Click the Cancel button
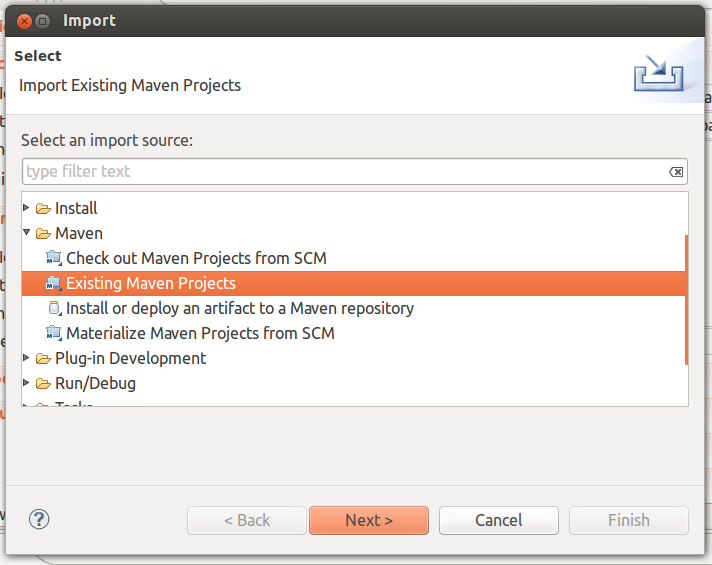Viewport: 712px width, 565px height. [x=499, y=520]
